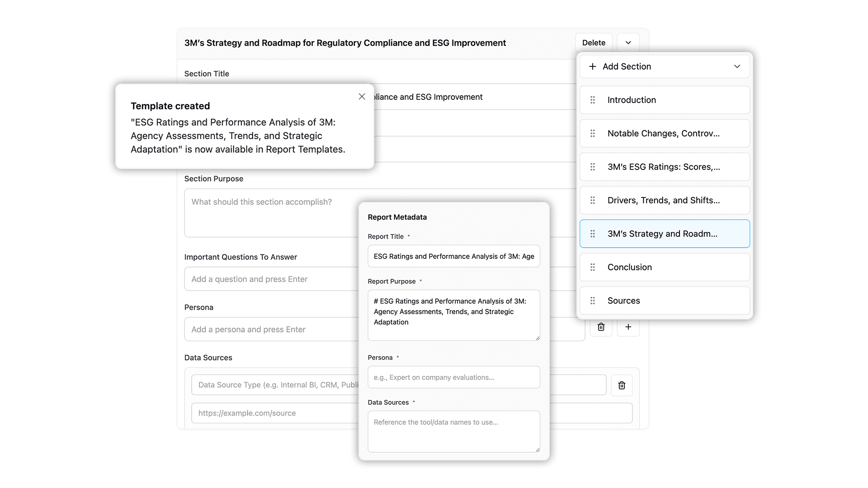The height and width of the screenshot is (488, 868).
Task: Close the Template created notification
Action: pos(362,97)
